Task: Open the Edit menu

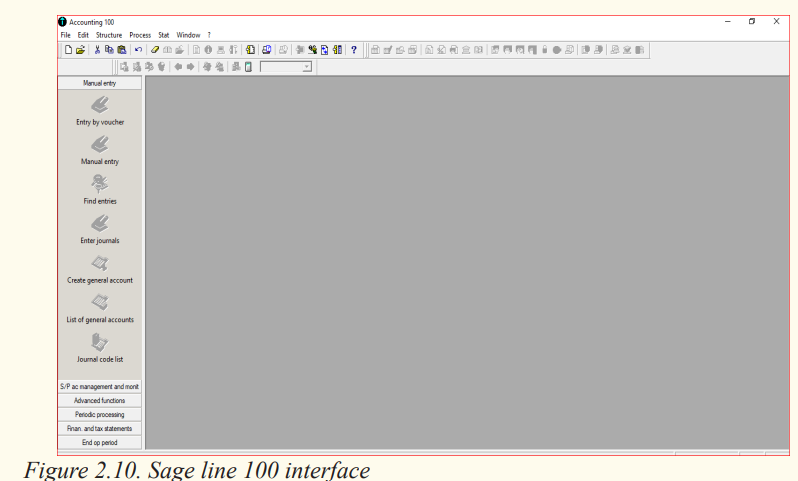Action: tap(83, 35)
